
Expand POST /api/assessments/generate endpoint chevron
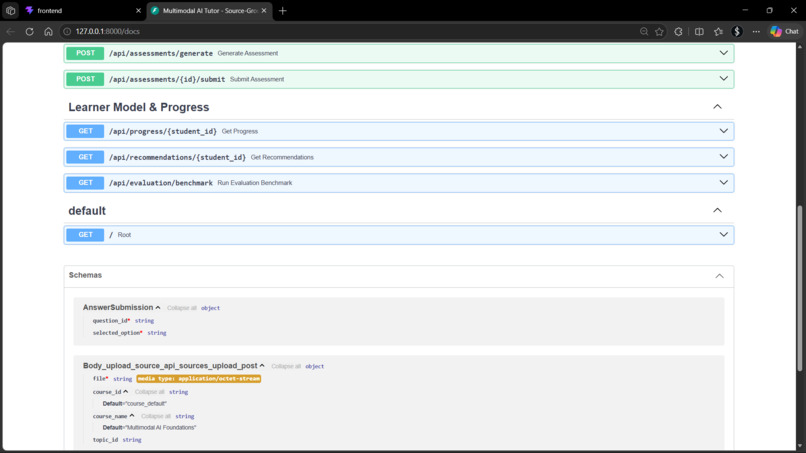723,53
